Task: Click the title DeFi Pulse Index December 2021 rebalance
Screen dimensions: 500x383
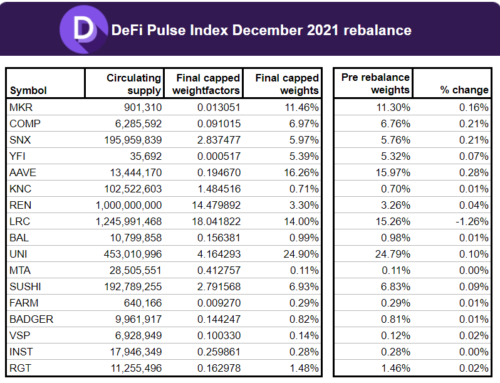Action: coord(261,30)
